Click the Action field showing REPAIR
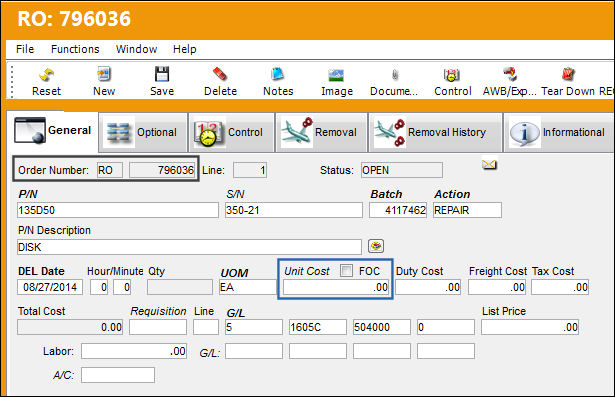 (467, 210)
